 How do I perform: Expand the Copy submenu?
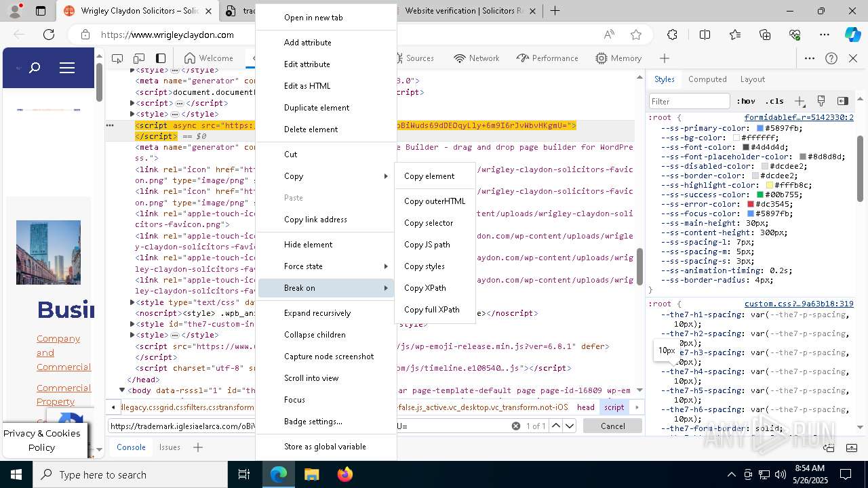click(325, 176)
